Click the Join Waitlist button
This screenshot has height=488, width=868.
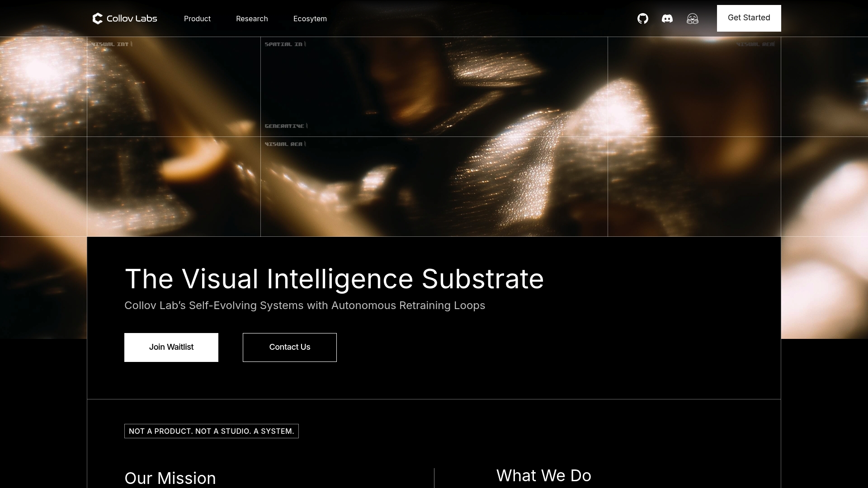pos(171,347)
